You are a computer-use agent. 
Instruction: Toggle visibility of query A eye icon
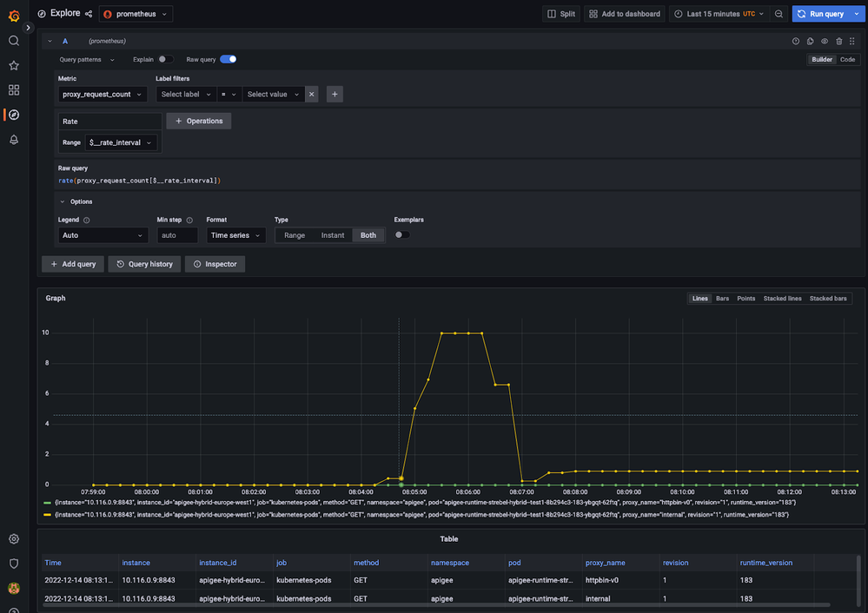pyautogui.click(x=825, y=41)
